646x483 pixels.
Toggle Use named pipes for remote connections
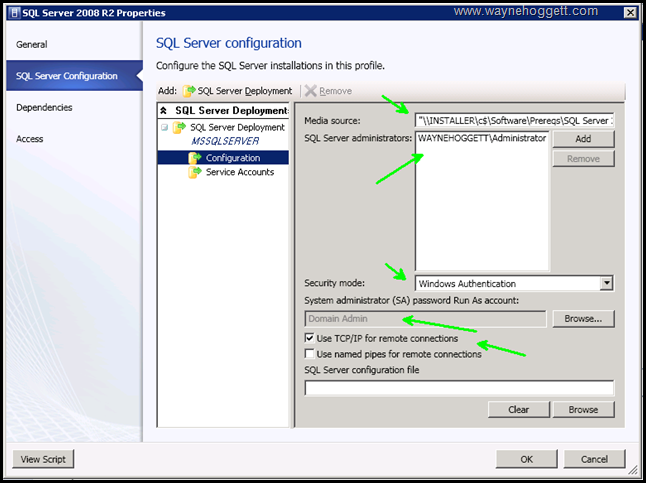(x=310, y=354)
